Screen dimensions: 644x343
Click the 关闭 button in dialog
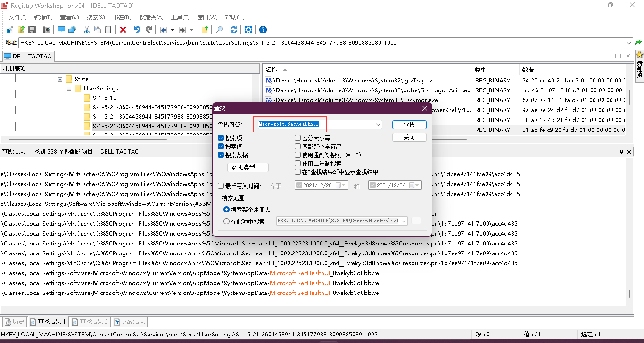(x=409, y=138)
